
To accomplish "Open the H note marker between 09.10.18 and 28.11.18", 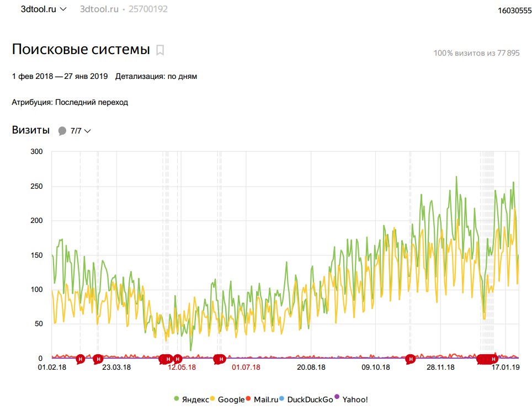I will click(411, 359).
